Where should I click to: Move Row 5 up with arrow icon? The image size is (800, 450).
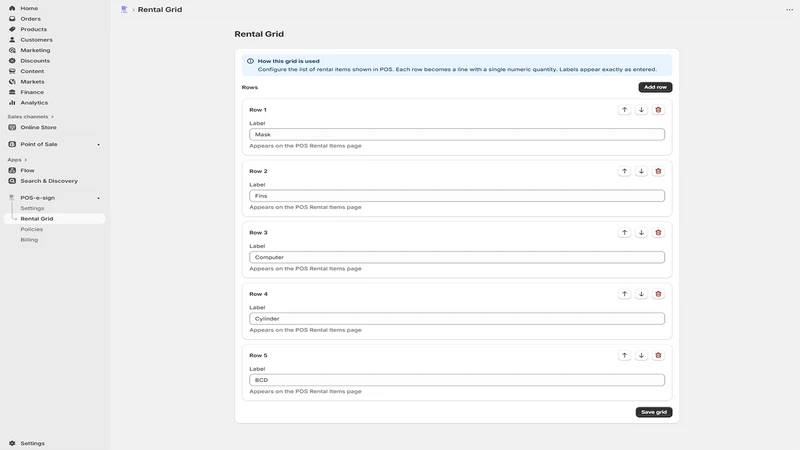point(624,355)
